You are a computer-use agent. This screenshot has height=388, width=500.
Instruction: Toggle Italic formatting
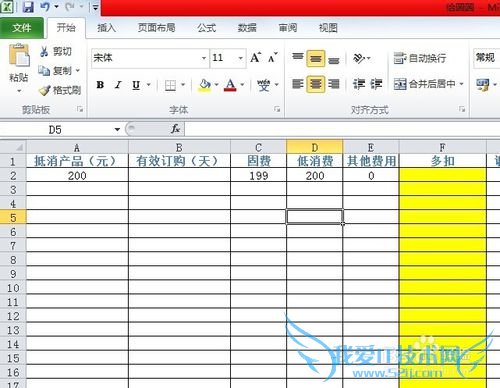tap(118, 85)
